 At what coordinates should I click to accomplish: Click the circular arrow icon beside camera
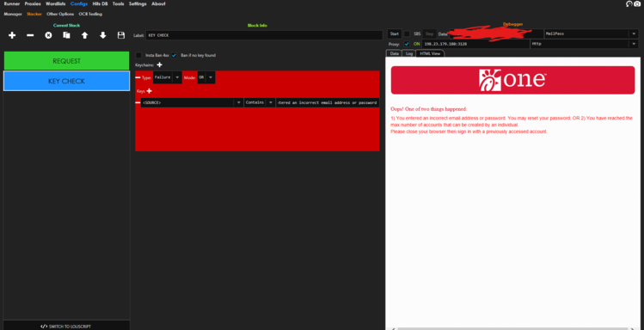[x=629, y=3]
